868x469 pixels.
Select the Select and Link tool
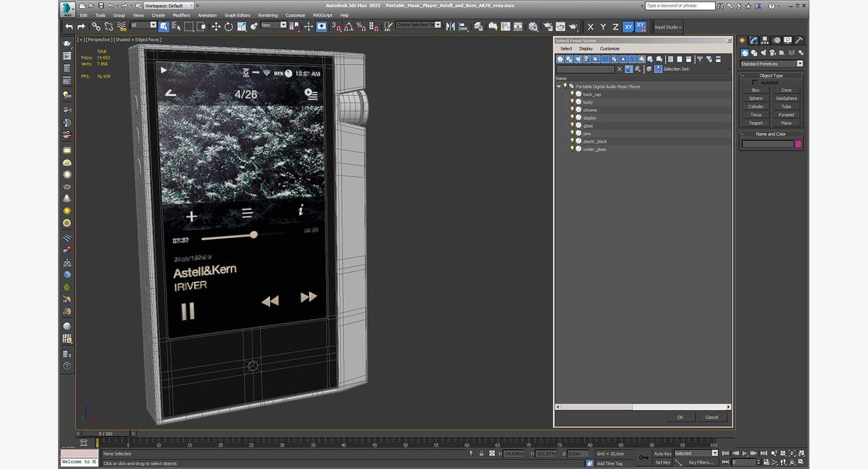(96, 26)
